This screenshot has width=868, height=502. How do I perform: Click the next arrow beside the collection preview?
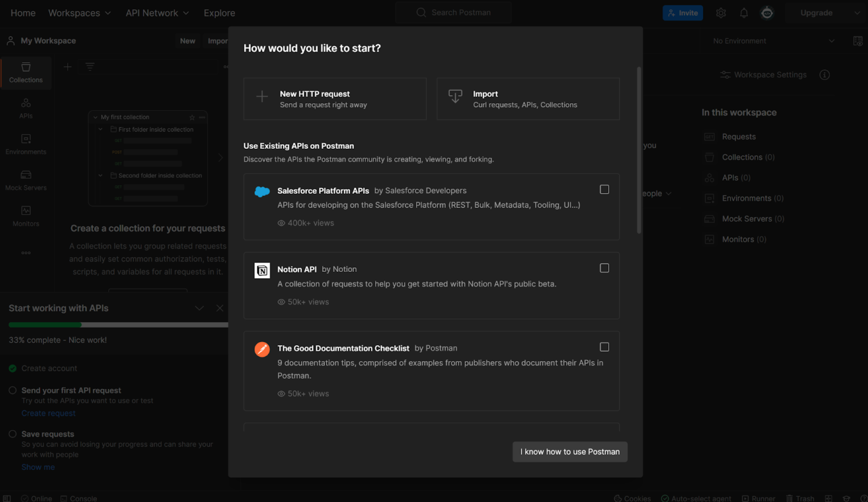coord(220,158)
